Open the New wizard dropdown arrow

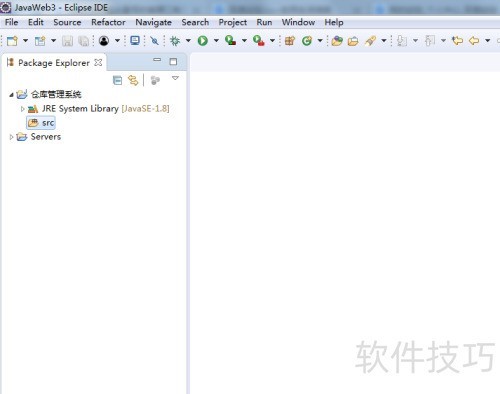[25, 41]
